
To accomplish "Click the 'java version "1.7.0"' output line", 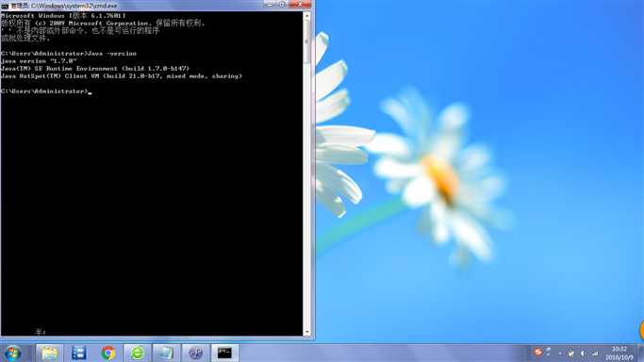I will (39, 60).
